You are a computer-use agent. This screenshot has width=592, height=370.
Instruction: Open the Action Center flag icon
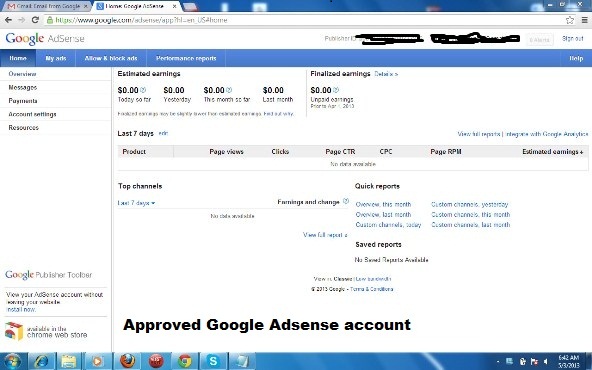coord(534,361)
